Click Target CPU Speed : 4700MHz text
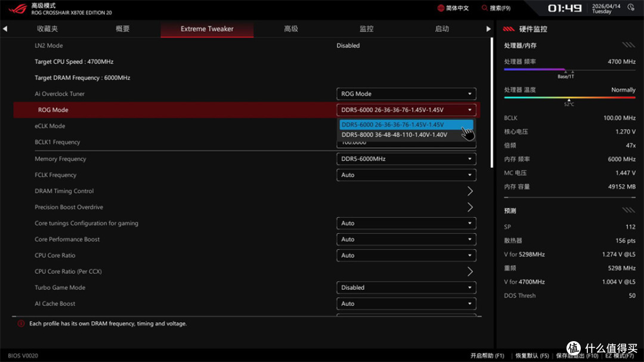644x362 pixels. pyautogui.click(x=74, y=61)
